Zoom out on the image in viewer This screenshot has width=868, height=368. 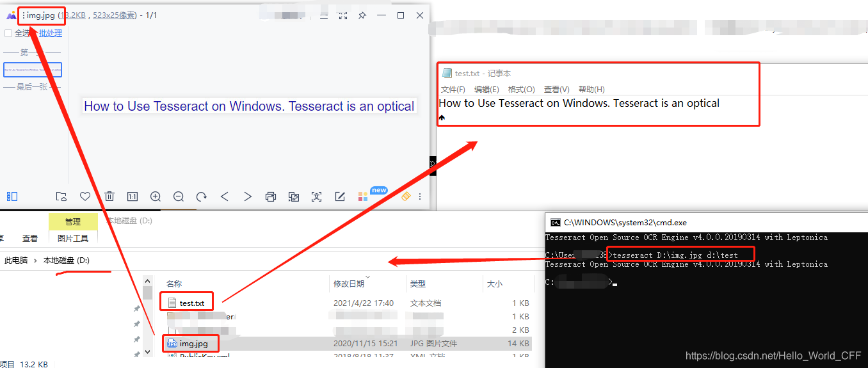pyautogui.click(x=179, y=196)
